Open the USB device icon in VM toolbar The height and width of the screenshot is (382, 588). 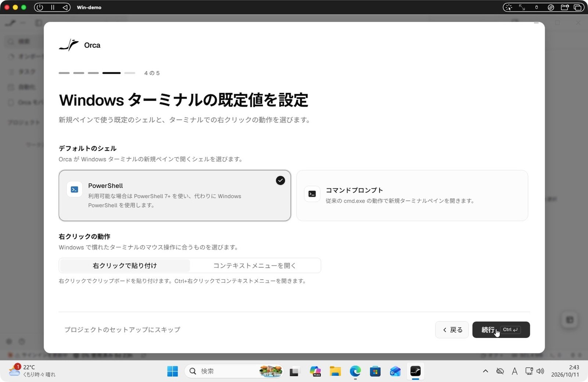537,7
